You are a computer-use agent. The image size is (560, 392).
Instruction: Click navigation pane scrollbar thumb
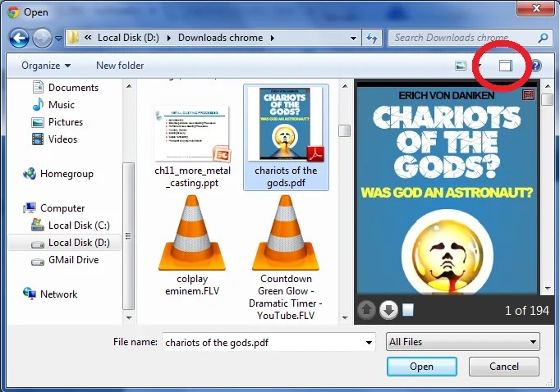click(x=129, y=236)
